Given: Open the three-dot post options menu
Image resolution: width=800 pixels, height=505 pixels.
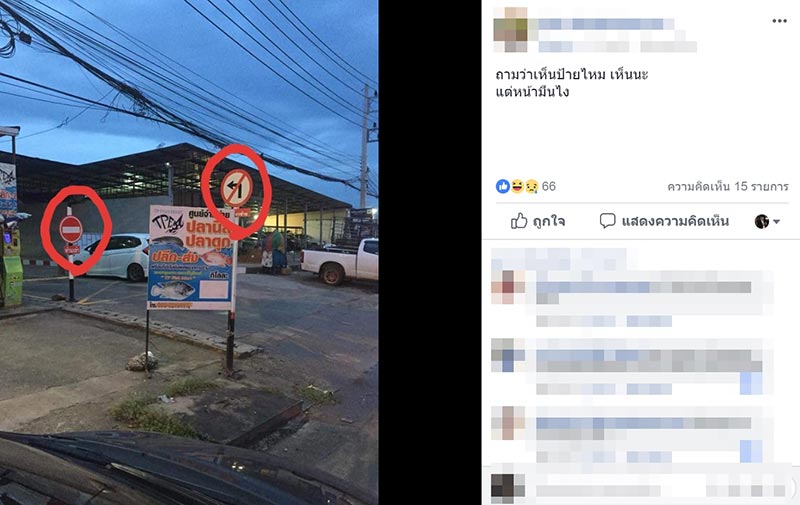Looking at the screenshot, I should coord(779,21).
